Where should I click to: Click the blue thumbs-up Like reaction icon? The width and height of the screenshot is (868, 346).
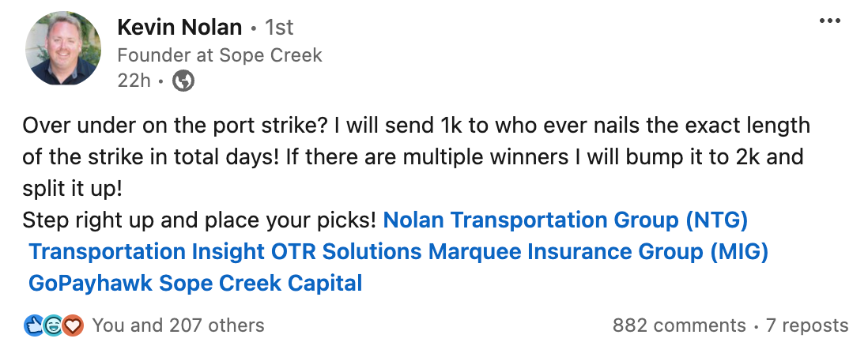[34, 325]
